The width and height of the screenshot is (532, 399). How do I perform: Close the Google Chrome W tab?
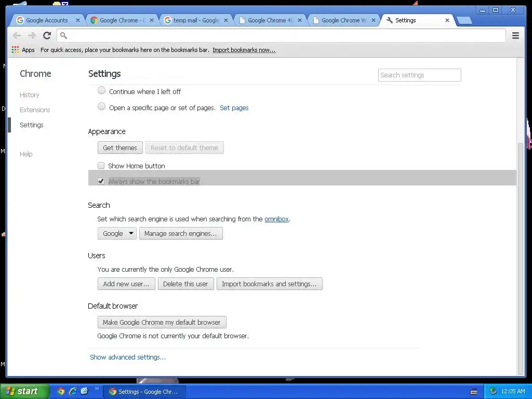coord(373,20)
